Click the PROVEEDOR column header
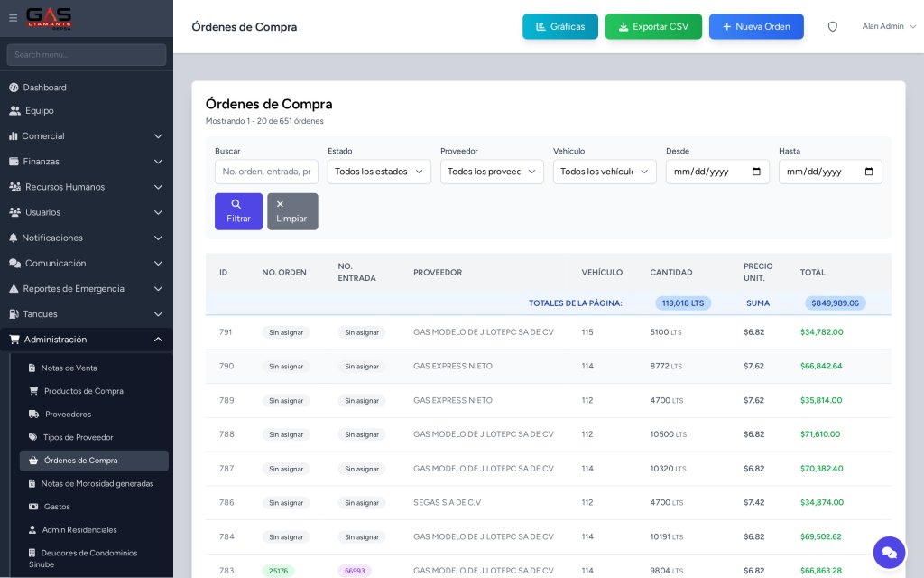Image resolution: width=924 pixels, height=578 pixels. click(x=438, y=273)
